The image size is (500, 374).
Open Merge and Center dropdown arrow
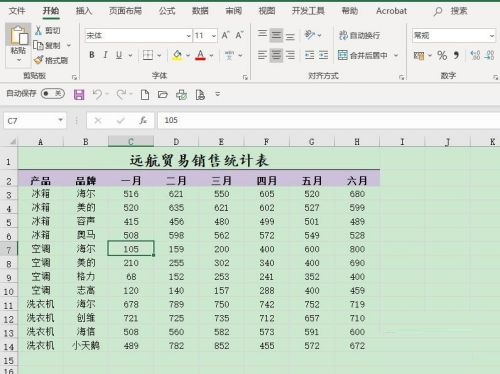pyautogui.click(x=396, y=55)
